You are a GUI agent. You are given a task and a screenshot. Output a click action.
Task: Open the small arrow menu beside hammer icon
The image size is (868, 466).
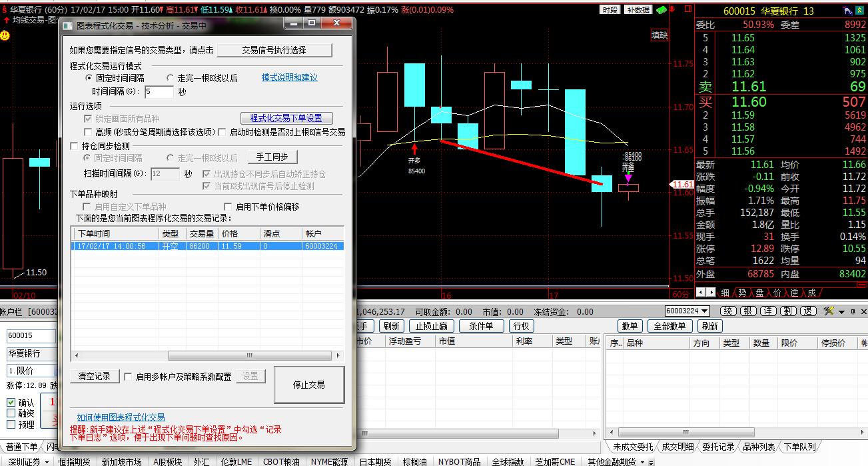841,311
